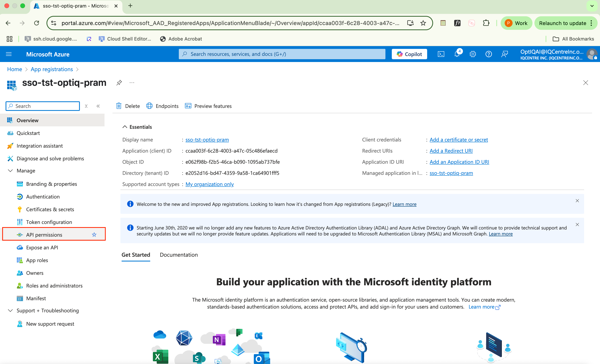Click the Delete toolbar button

click(128, 106)
